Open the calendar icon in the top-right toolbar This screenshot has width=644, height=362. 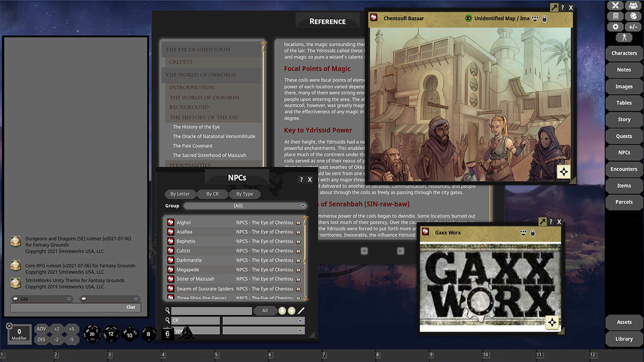coord(615,16)
